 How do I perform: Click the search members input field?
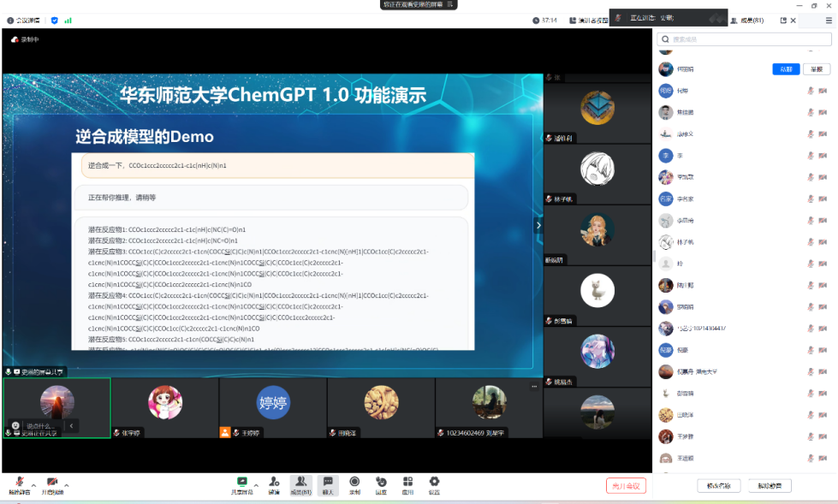coord(745,39)
